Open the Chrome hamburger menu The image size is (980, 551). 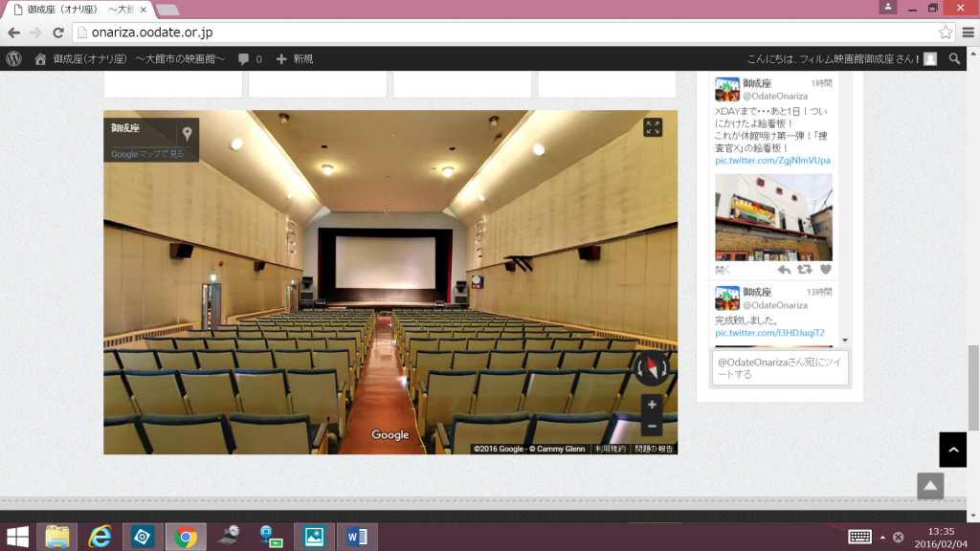pyautogui.click(x=967, y=33)
